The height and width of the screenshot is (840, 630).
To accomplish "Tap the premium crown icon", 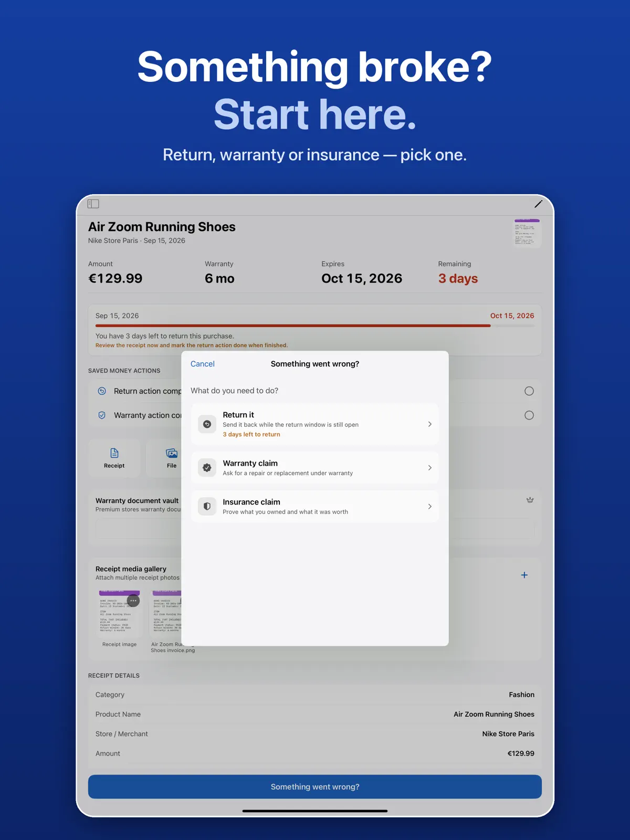I will 530,500.
